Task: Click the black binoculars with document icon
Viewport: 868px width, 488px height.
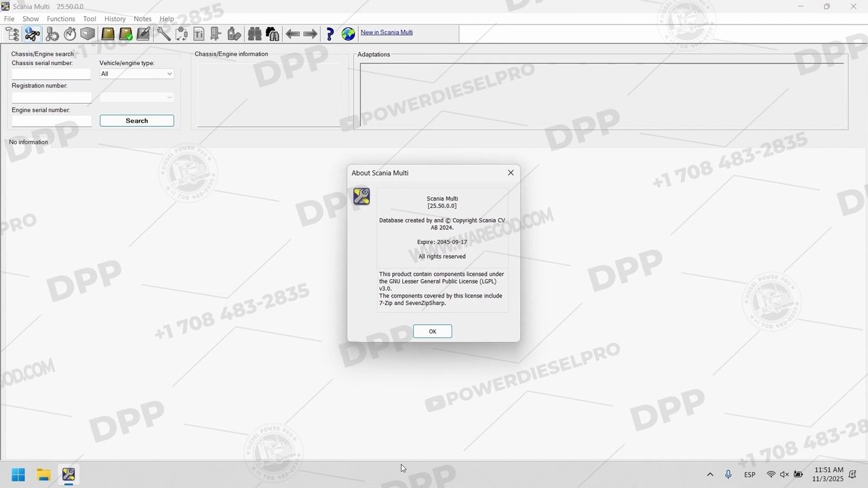Action: [272, 33]
